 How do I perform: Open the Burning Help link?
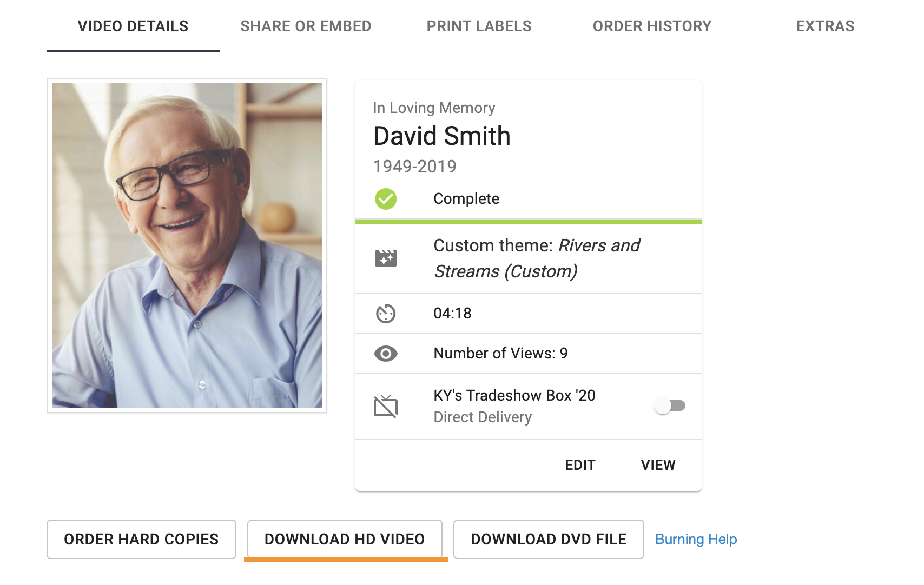(x=696, y=539)
